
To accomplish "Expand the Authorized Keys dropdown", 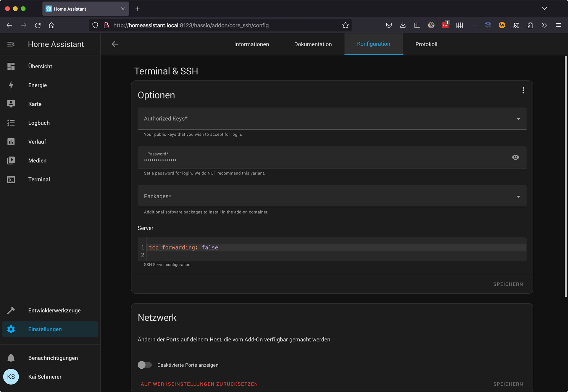I will coord(518,119).
